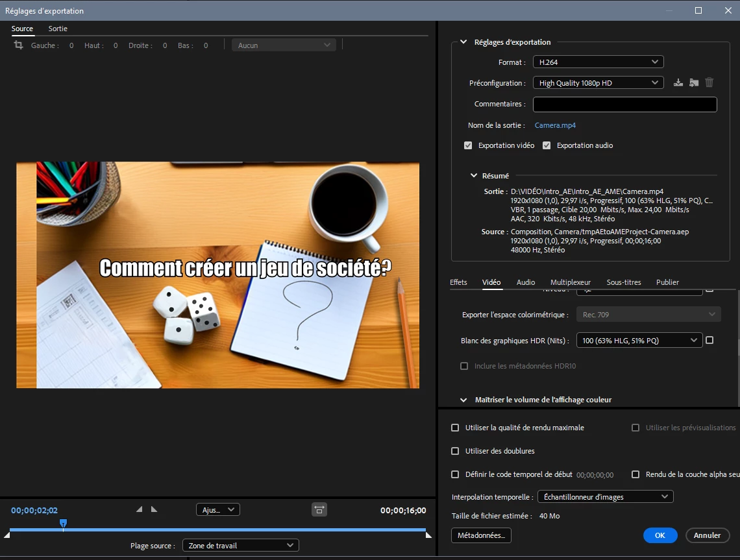This screenshot has width=740, height=560.
Task: Click the Vidéo settings panel scrollbar
Action: click(x=738, y=324)
